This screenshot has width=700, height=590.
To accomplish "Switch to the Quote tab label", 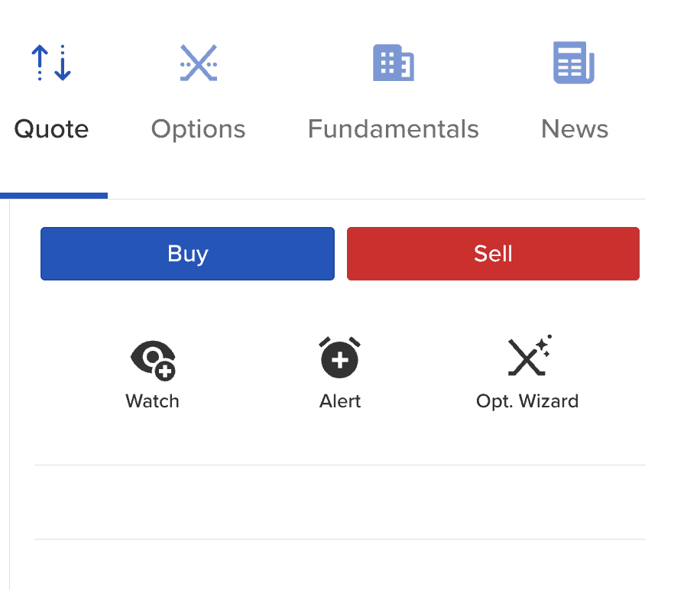I will [51, 129].
